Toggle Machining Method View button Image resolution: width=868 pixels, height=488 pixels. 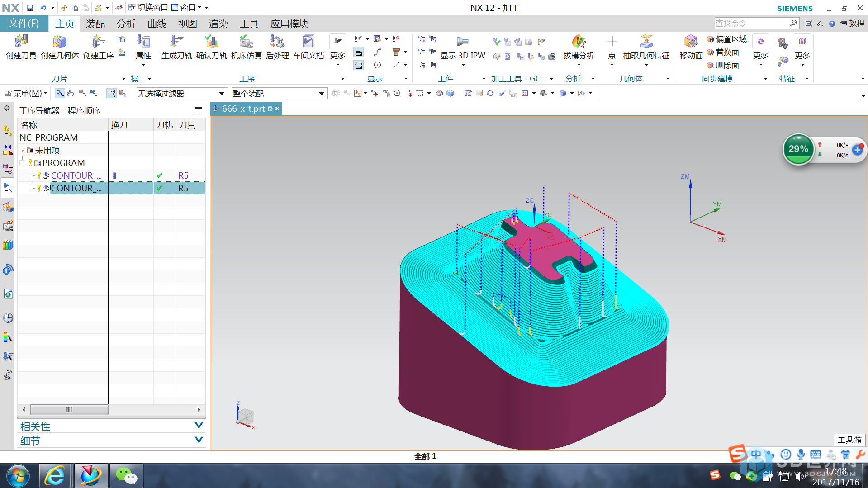click(93, 93)
